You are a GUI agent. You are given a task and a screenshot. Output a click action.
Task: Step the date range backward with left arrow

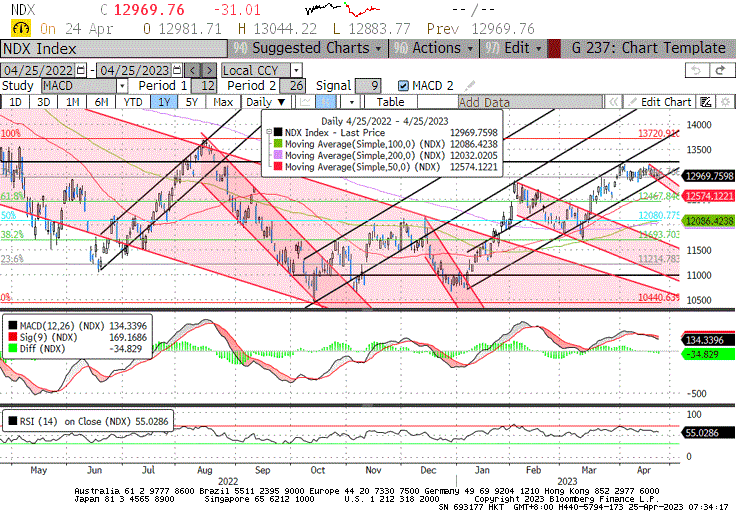point(192,70)
